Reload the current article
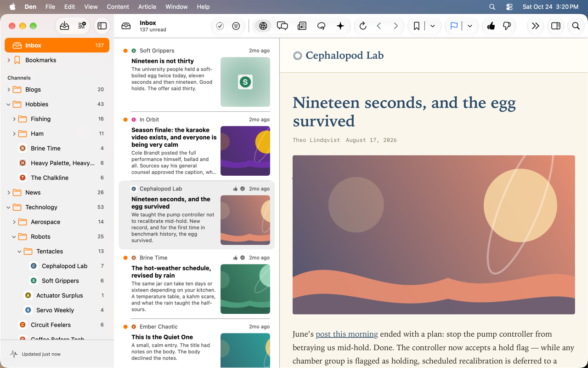 point(363,26)
